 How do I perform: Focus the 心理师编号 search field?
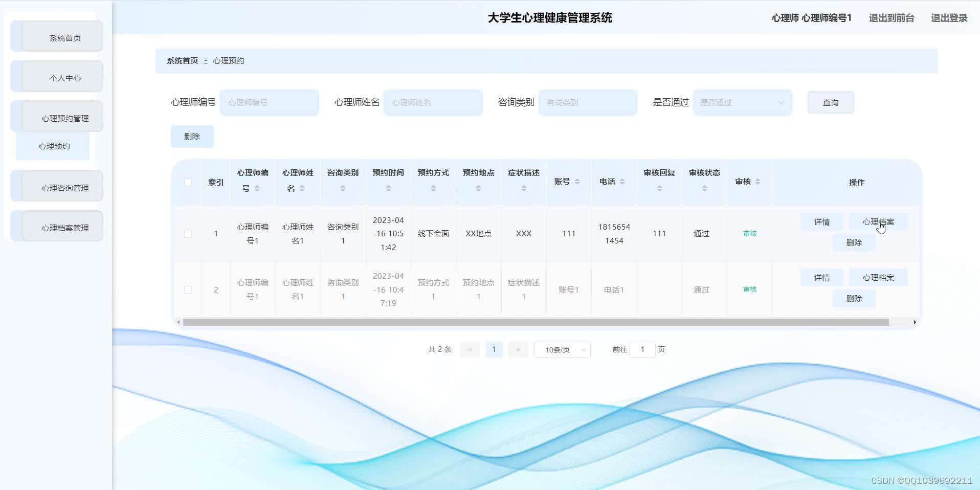tap(270, 102)
